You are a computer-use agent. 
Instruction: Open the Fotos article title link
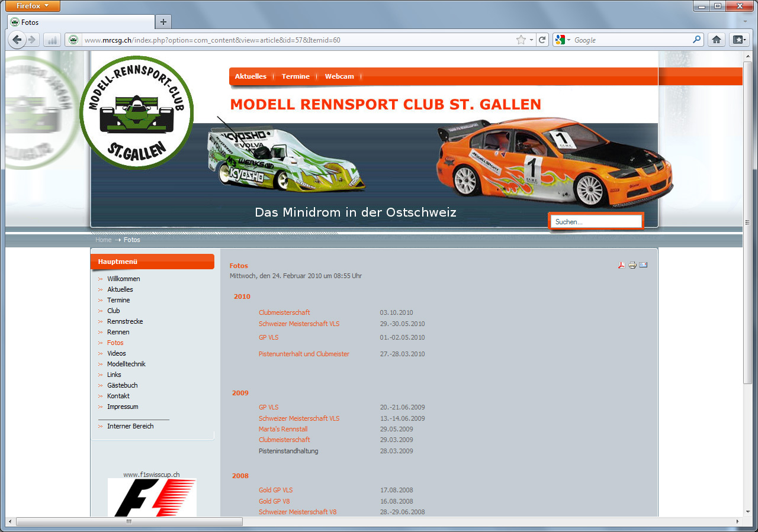click(x=239, y=266)
